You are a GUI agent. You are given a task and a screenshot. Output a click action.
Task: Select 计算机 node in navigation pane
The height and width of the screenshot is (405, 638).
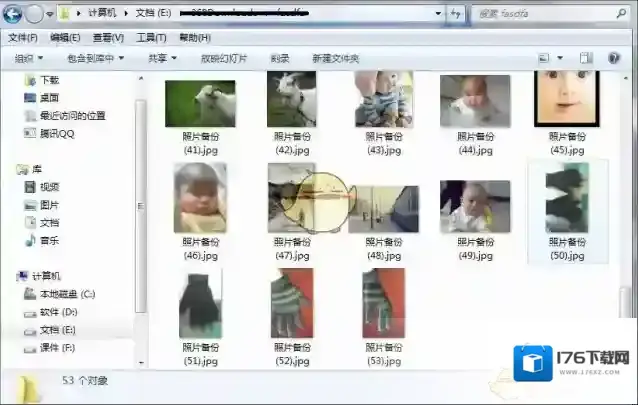point(38,276)
